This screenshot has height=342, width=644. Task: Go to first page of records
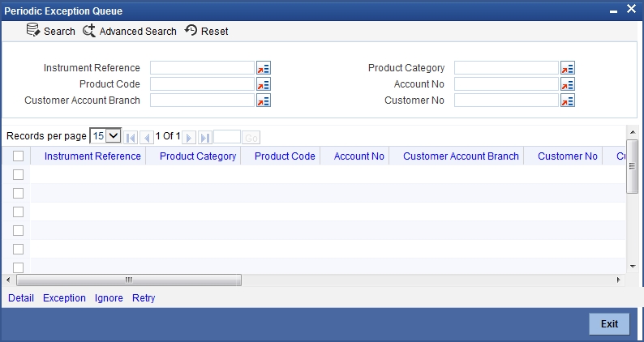pos(131,138)
